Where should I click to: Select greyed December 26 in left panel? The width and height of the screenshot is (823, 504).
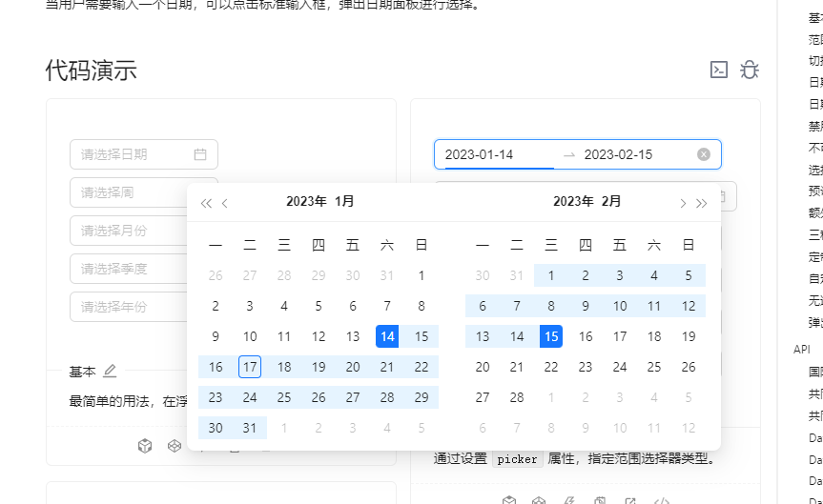coord(216,275)
